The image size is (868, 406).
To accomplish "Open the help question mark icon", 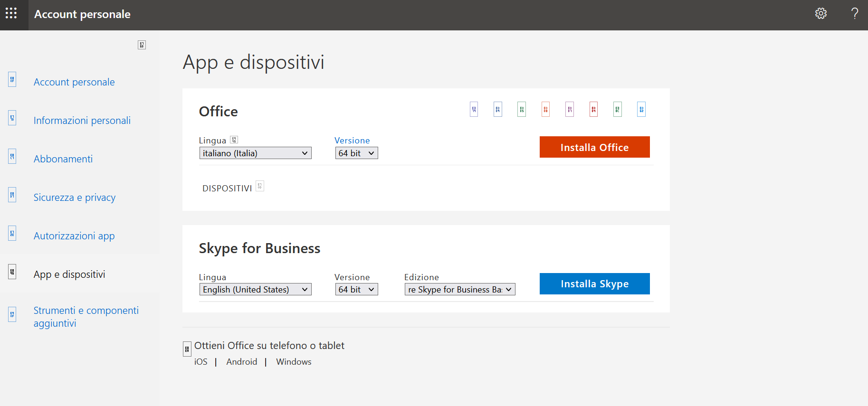I will coord(855,13).
